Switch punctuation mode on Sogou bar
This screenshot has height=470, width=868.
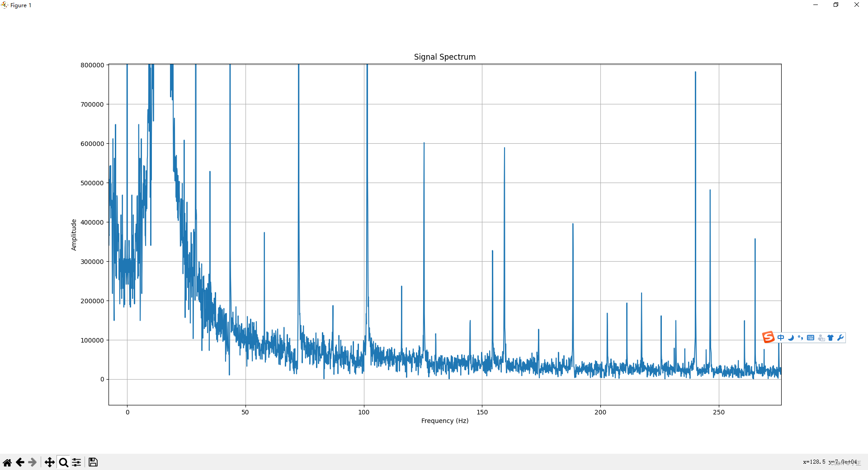pos(801,338)
